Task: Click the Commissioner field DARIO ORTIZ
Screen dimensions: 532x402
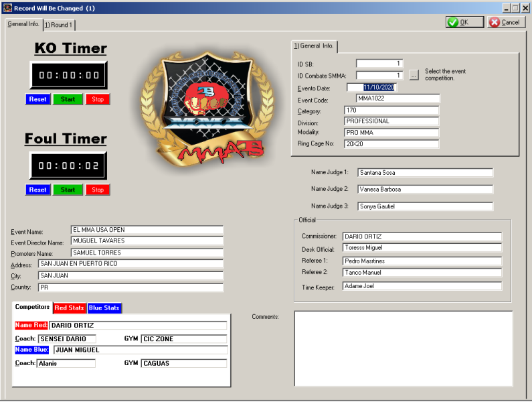Action: coord(422,237)
